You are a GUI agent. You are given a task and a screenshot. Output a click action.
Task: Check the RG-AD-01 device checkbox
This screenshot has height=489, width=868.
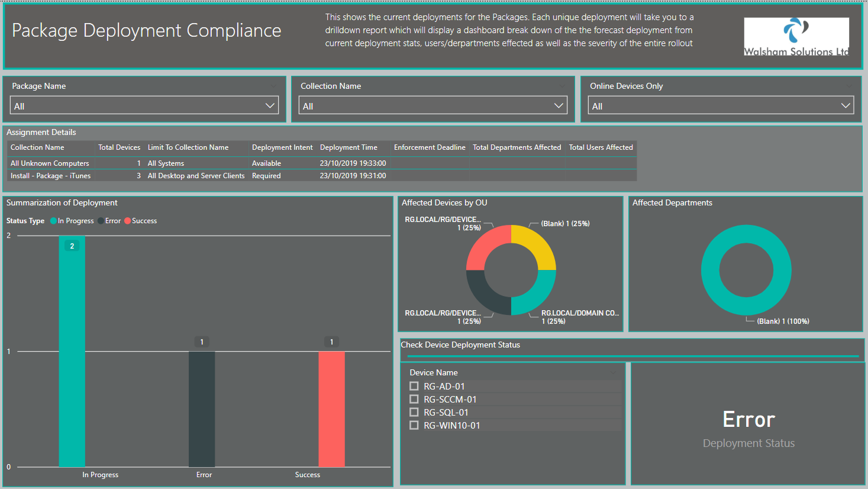414,386
